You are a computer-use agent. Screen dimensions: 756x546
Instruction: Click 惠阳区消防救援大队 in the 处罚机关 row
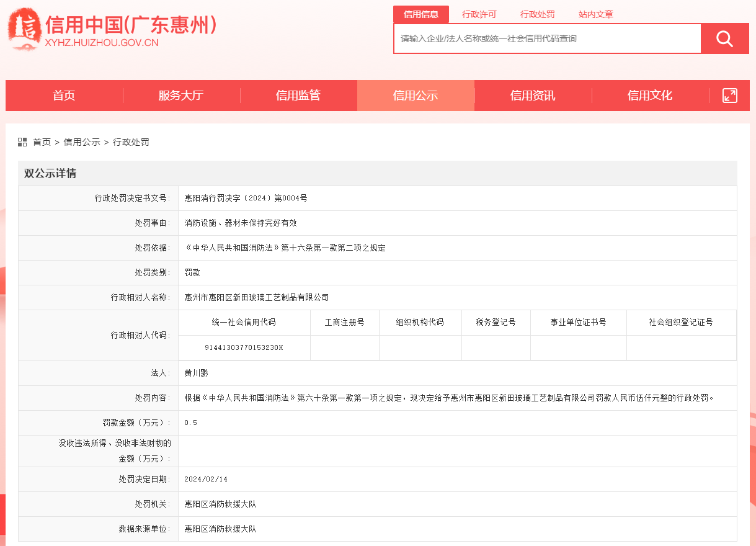[x=220, y=504]
